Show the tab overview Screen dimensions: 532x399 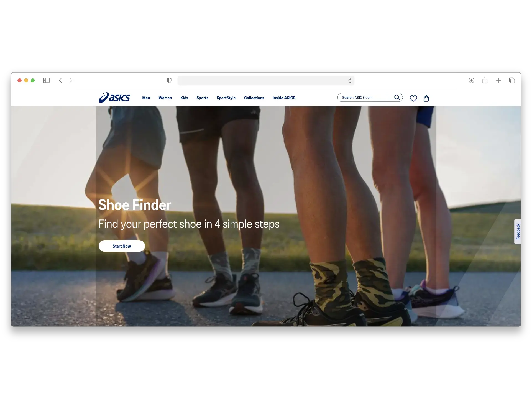512,80
